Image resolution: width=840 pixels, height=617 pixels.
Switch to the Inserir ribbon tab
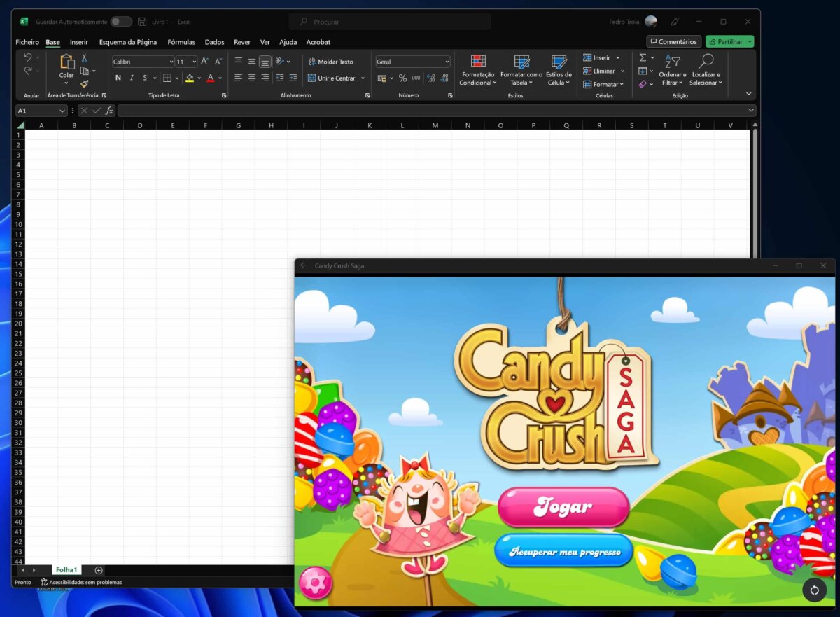click(x=78, y=42)
